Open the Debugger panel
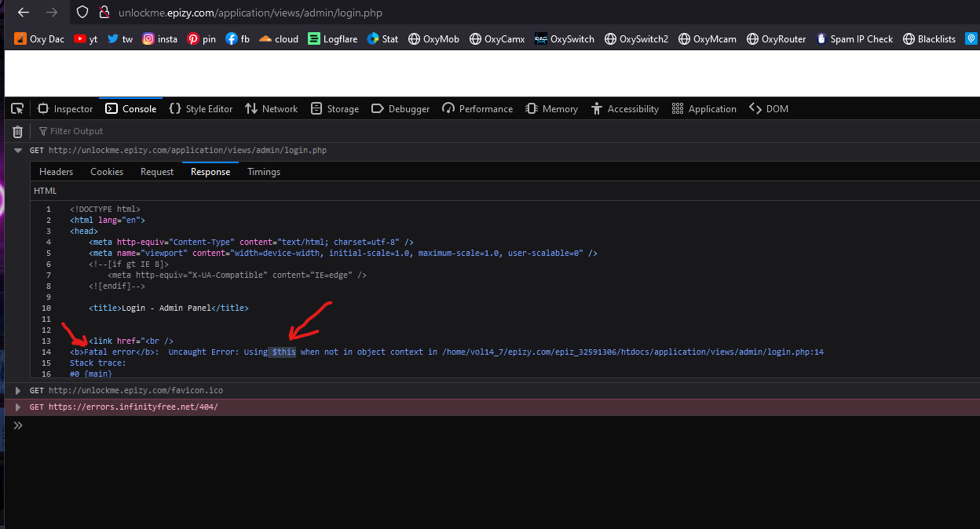The height and width of the screenshot is (529, 980). coord(400,108)
